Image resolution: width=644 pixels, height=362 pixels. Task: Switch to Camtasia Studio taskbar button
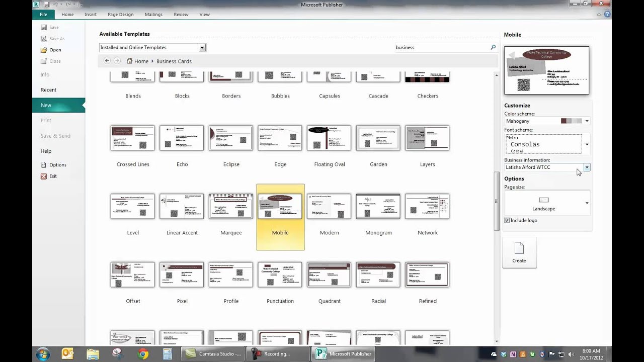(213, 354)
